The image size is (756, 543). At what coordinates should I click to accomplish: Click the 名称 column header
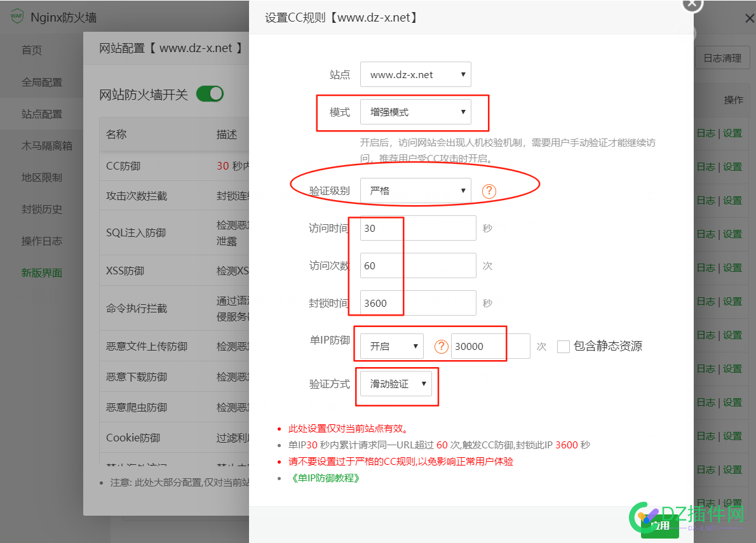pyautogui.click(x=116, y=135)
